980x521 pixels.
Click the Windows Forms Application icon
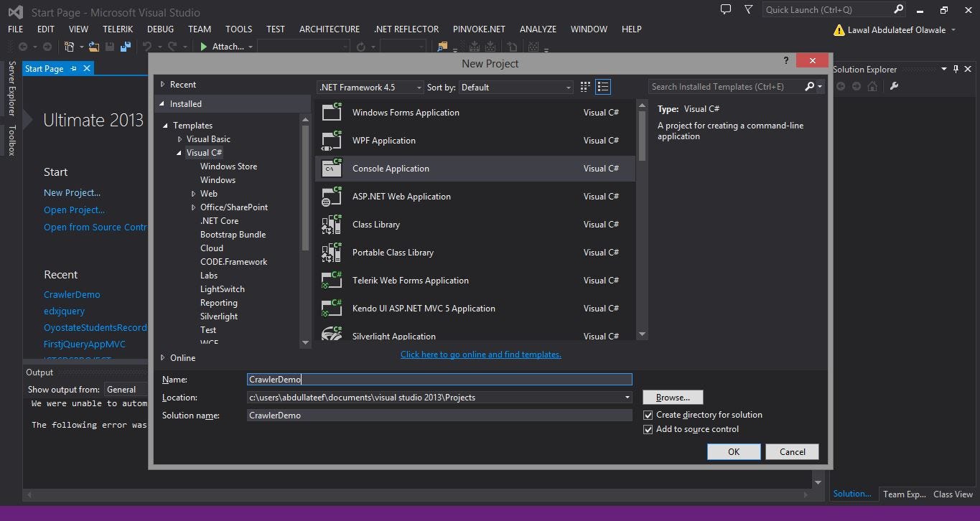click(332, 112)
